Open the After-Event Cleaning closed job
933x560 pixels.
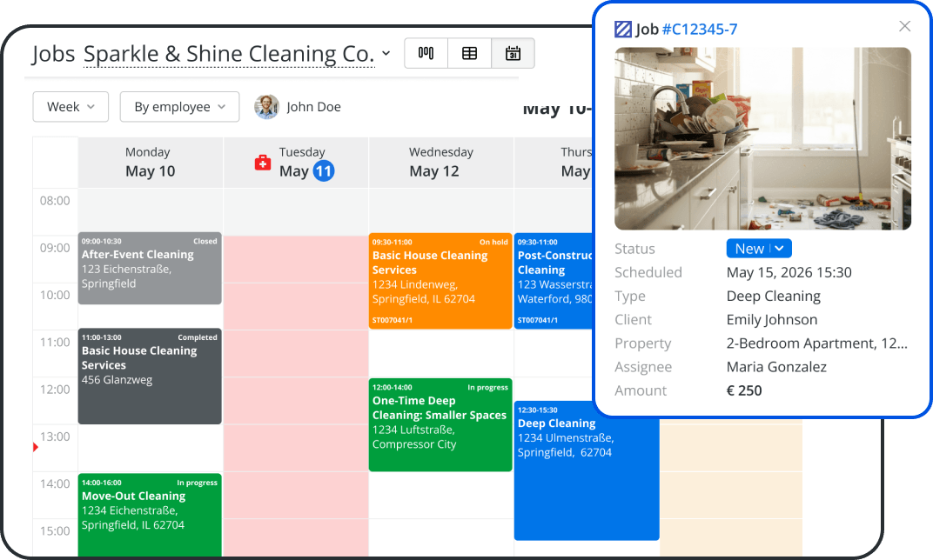coord(150,269)
